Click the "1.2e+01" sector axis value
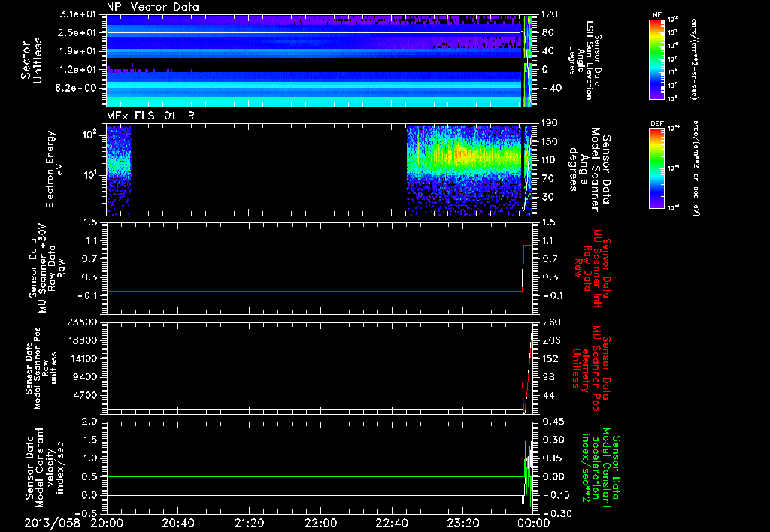The image size is (770, 532). coord(78,70)
